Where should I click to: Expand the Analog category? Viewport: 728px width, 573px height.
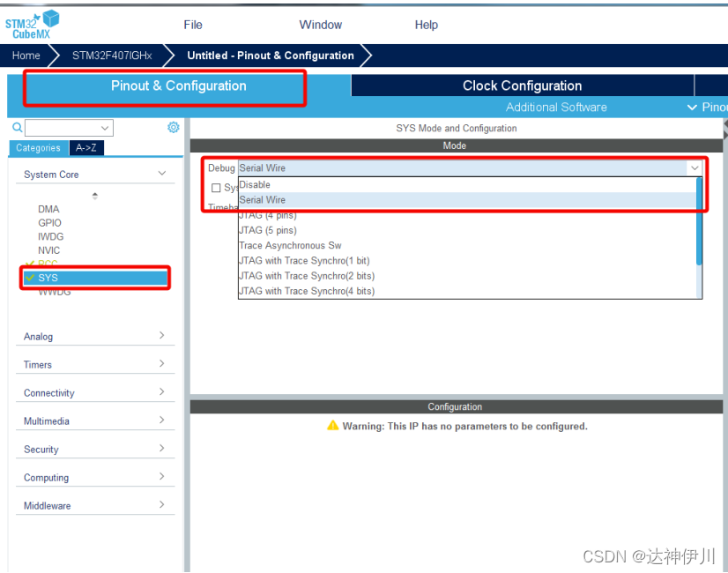(161, 335)
